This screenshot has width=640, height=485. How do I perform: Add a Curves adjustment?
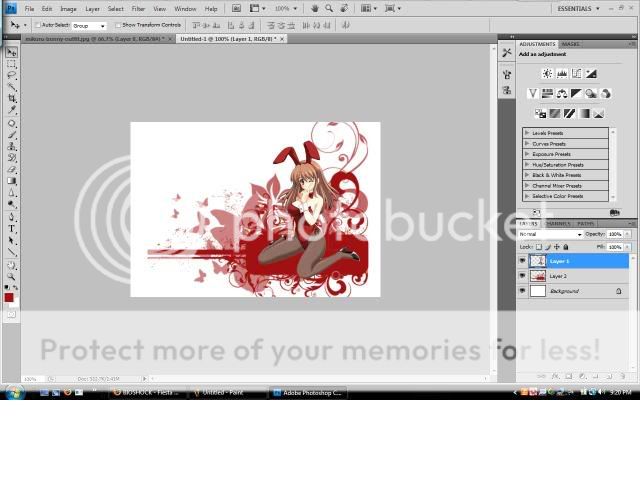[576, 73]
